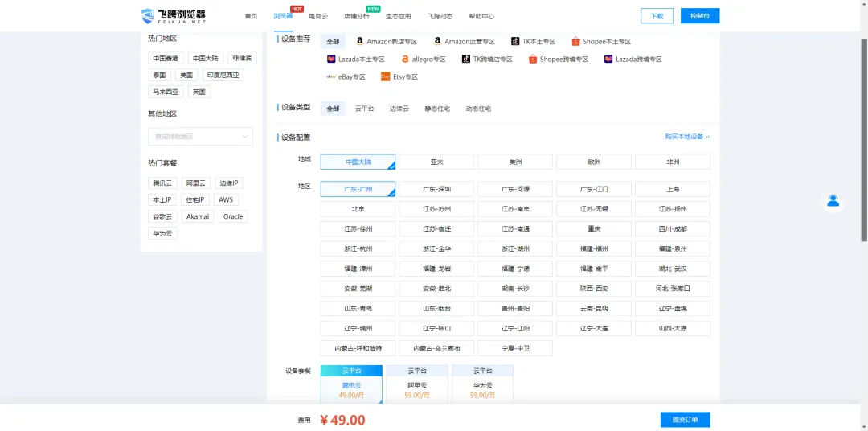Open the customer service chat bubble
The image size is (868, 431).
pyautogui.click(x=833, y=200)
